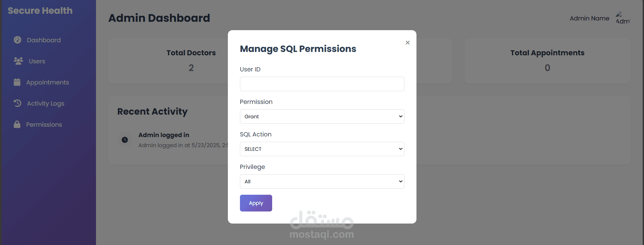Go to Appointments in the sidebar
The width and height of the screenshot is (644, 245).
point(47,82)
